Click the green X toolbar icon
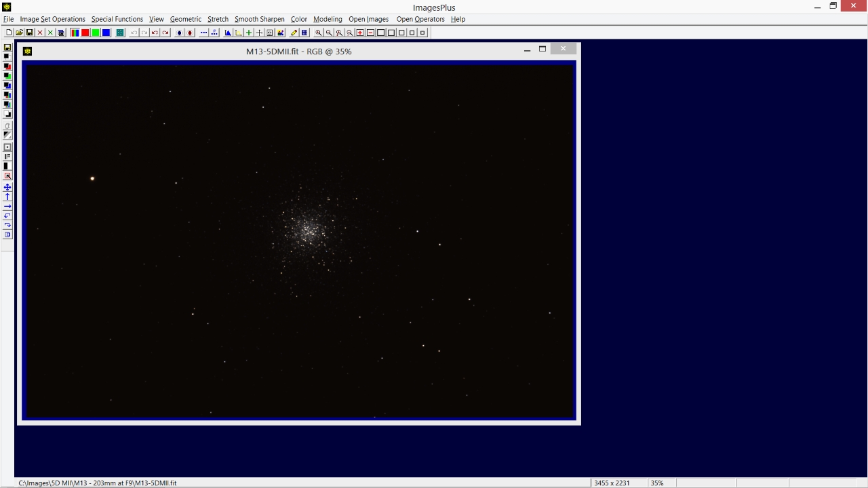This screenshot has height=488, width=868. pos(50,33)
